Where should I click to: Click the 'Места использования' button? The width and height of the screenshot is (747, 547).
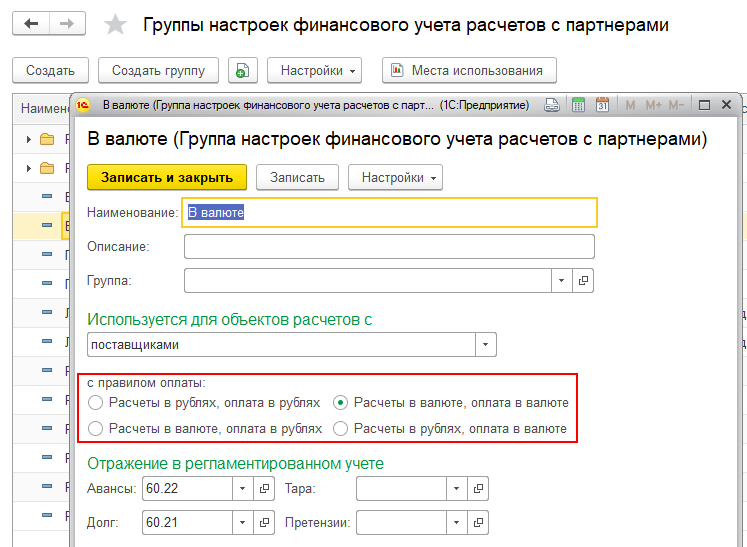[x=469, y=71]
